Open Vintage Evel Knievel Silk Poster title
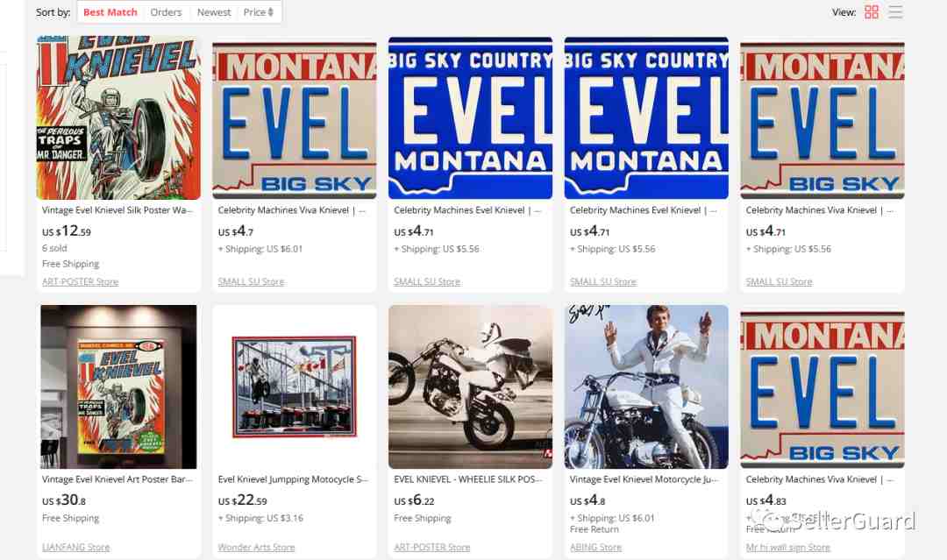 click(x=117, y=210)
